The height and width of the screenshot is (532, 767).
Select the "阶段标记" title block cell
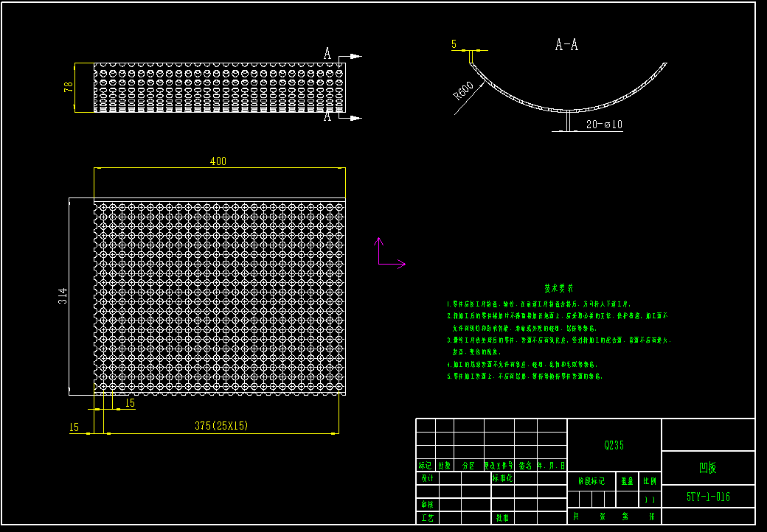(x=591, y=481)
